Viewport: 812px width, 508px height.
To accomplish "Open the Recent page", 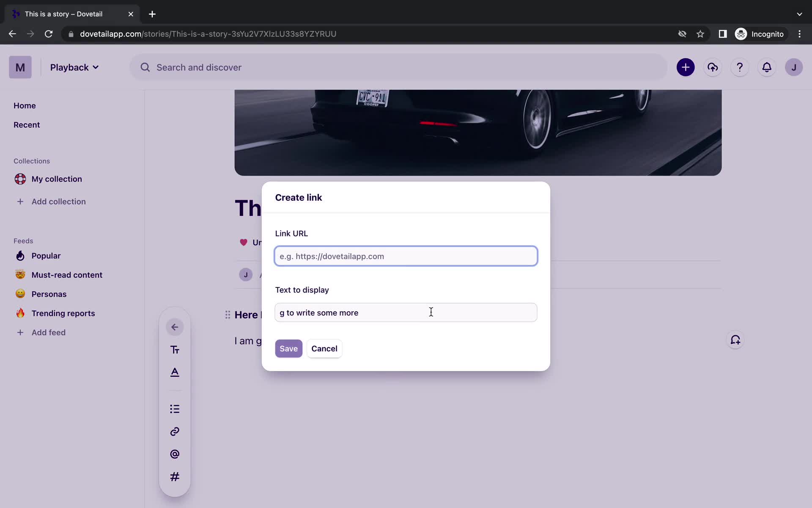I will (x=27, y=125).
